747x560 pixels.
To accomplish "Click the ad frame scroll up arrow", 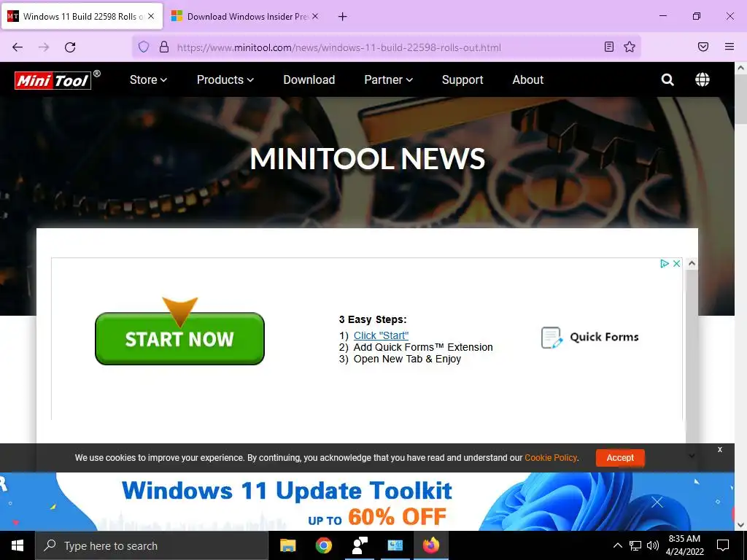I will [692, 262].
